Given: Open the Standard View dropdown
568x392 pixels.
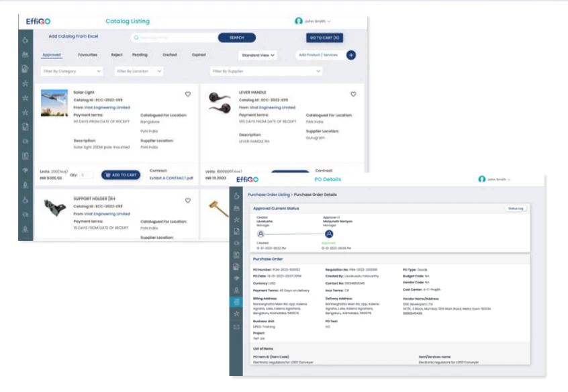Looking at the screenshot, I should pyautogui.click(x=257, y=56).
